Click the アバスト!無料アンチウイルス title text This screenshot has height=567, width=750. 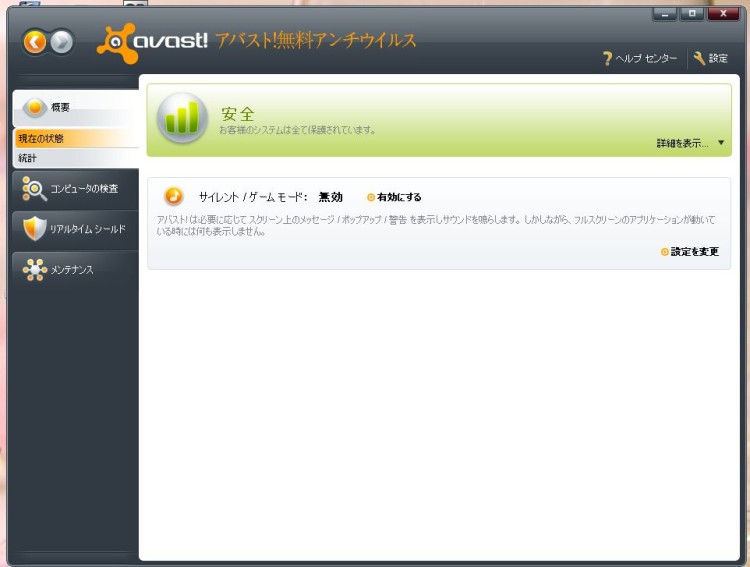(316, 40)
